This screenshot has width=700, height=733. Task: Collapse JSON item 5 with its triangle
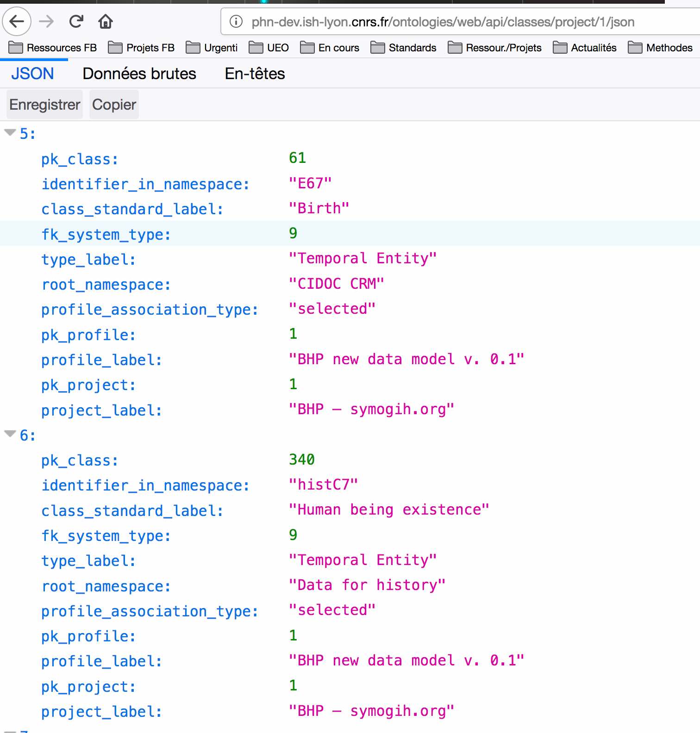point(10,133)
